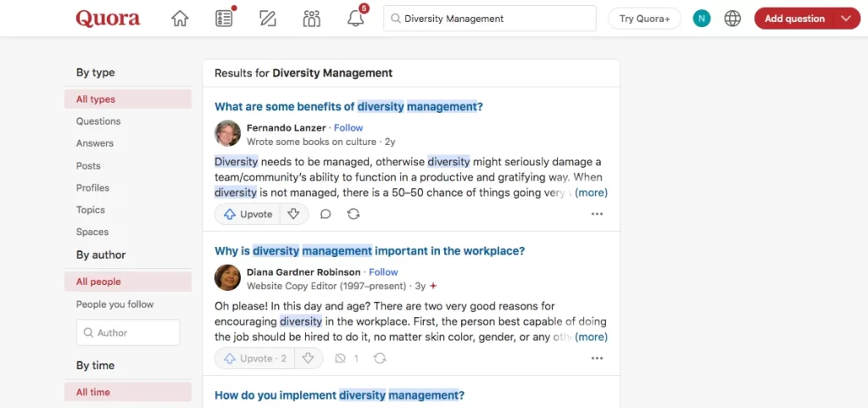
Task: Select All types filter
Action: [x=128, y=99]
